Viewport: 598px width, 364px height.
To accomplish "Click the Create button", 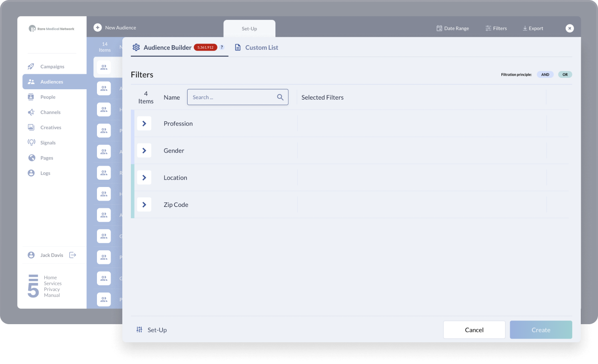I will pyautogui.click(x=540, y=330).
